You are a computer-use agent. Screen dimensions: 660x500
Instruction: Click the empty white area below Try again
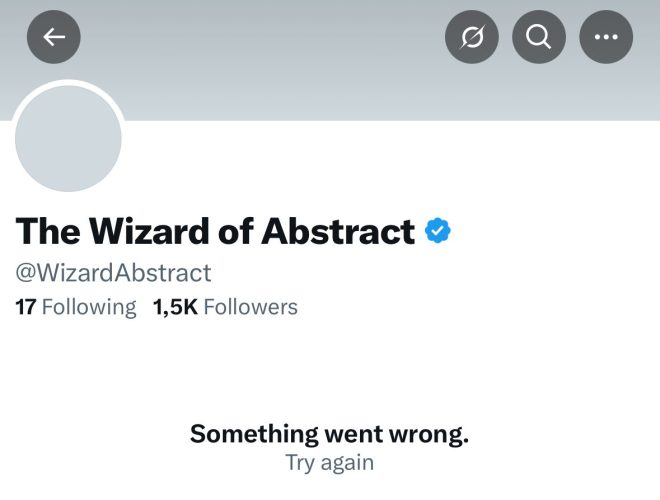pyautogui.click(x=330, y=488)
